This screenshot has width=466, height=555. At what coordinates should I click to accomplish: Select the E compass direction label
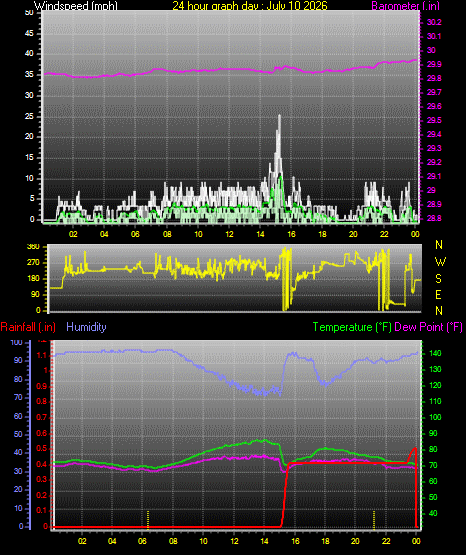click(438, 294)
